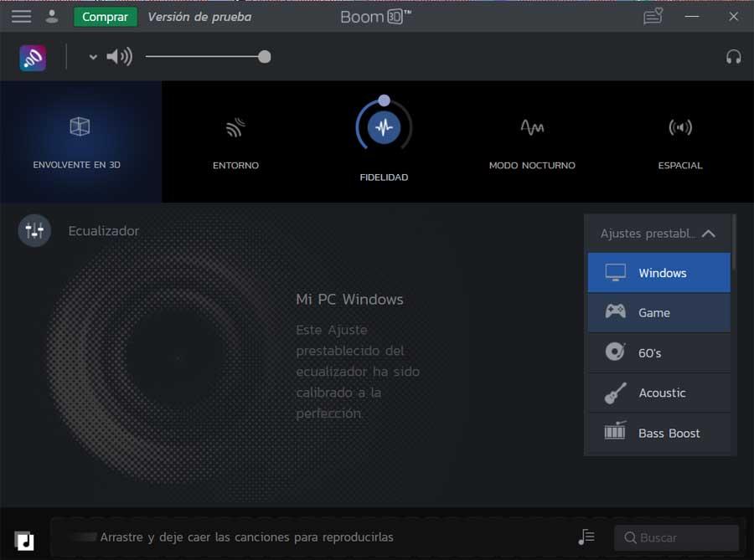Toggle Modo Nocturno effect
Viewport: 754px width, 560px height.
coord(532,143)
